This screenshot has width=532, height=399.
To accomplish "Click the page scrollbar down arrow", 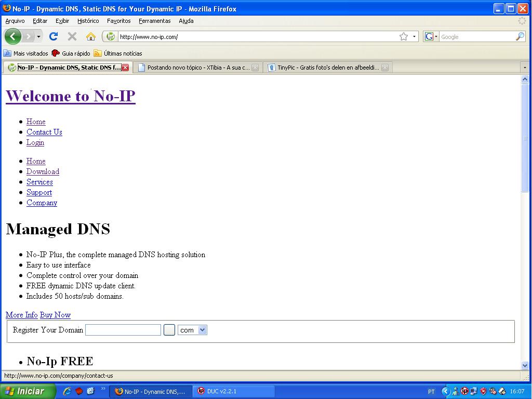I will coord(525,365).
